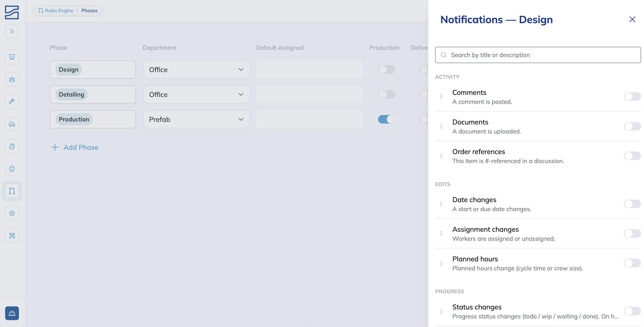The height and width of the screenshot is (327, 644).
Task: Go to Rules Engine breadcrumb link
Action: 56,11
